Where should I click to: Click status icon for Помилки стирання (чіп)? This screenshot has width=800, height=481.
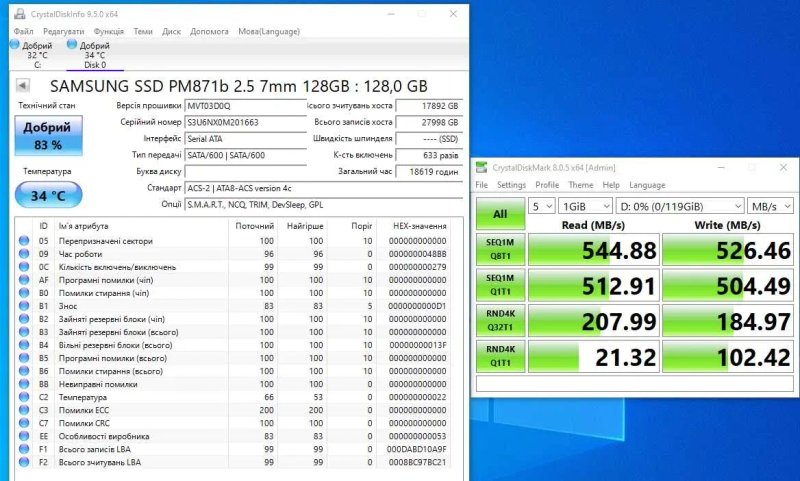(23, 292)
